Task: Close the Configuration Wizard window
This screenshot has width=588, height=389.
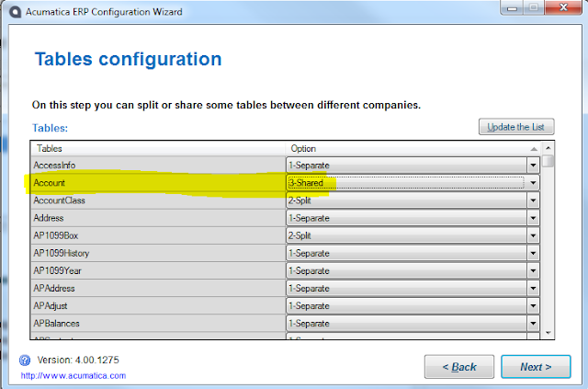Action: (563, 7)
